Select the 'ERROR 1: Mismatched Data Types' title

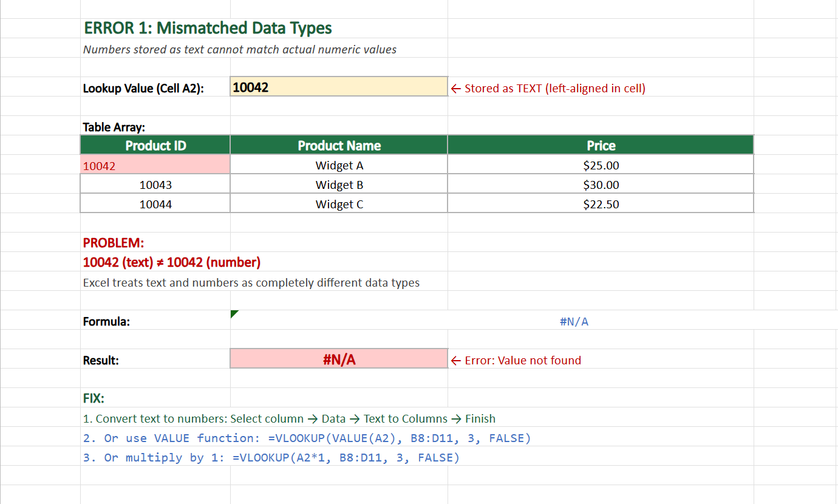coord(208,28)
